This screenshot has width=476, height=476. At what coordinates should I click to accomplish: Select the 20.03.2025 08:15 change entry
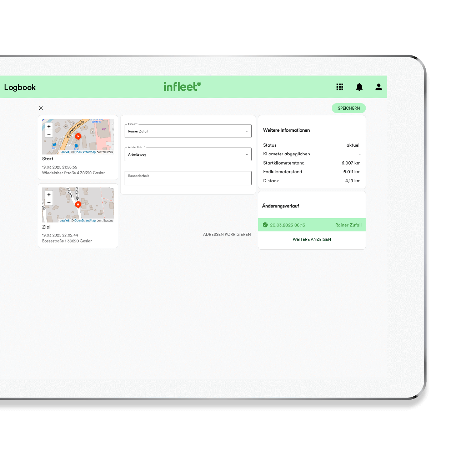(x=312, y=225)
